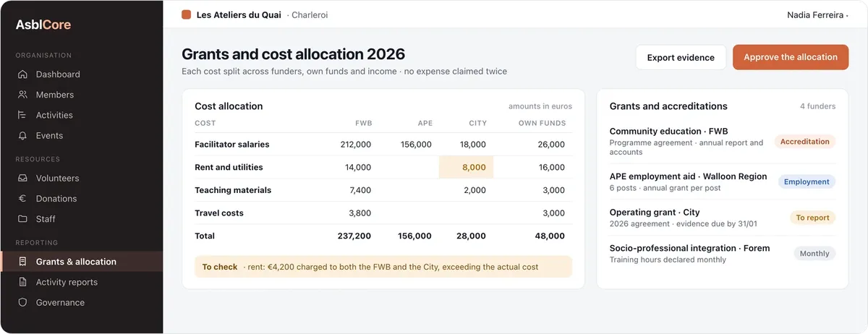Click the 3,800 travel costs FWB value
The image size is (868, 334).
pyautogui.click(x=359, y=213)
